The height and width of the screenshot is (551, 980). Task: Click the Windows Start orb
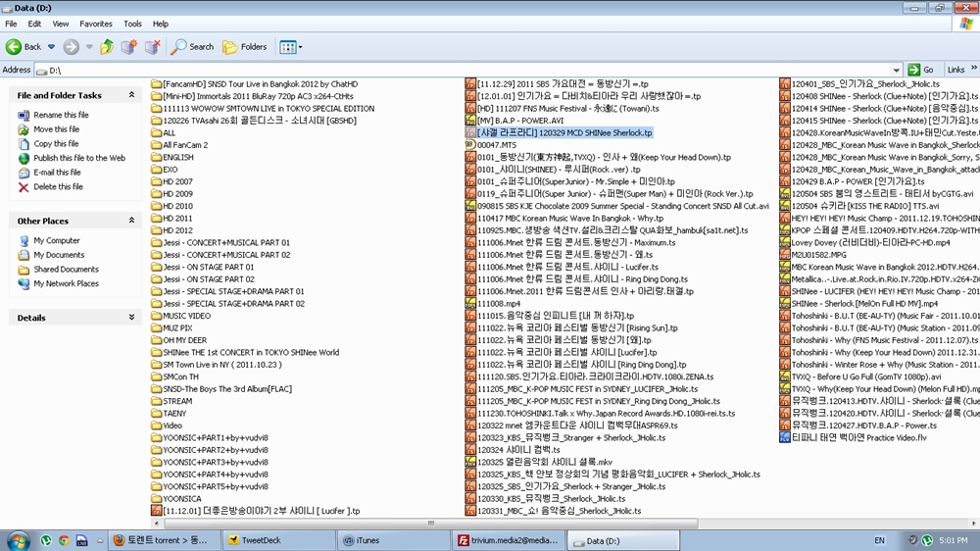18,540
